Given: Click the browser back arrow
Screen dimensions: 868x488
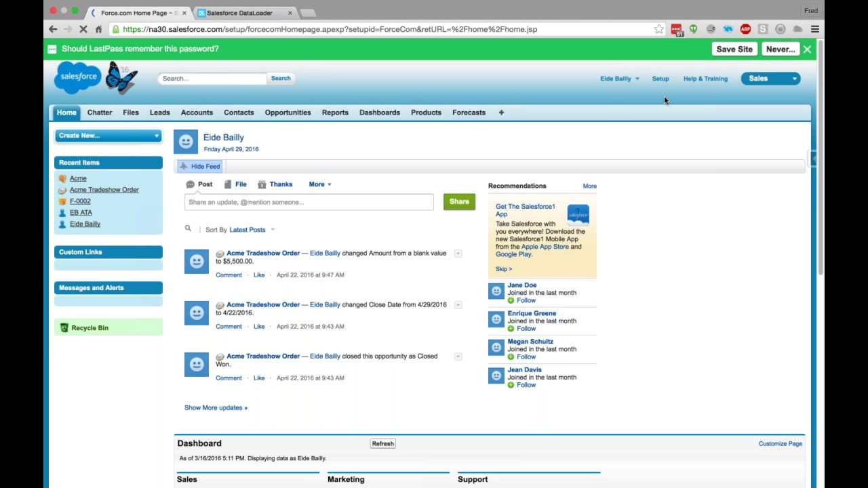Looking at the screenshot, I should (x=53, y=29).
